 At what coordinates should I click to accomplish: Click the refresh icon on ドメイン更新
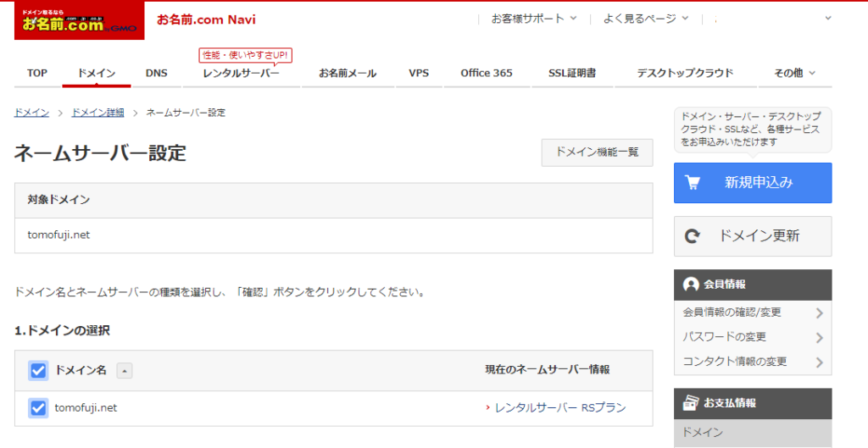click(x=693, y=236)
